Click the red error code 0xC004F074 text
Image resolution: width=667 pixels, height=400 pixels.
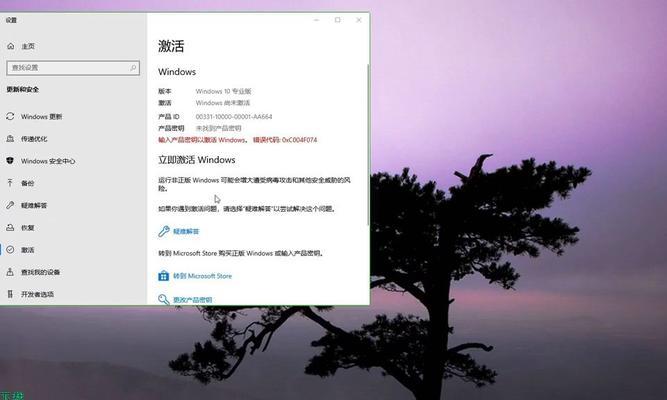pyautogui.click(x=299, y=140)
